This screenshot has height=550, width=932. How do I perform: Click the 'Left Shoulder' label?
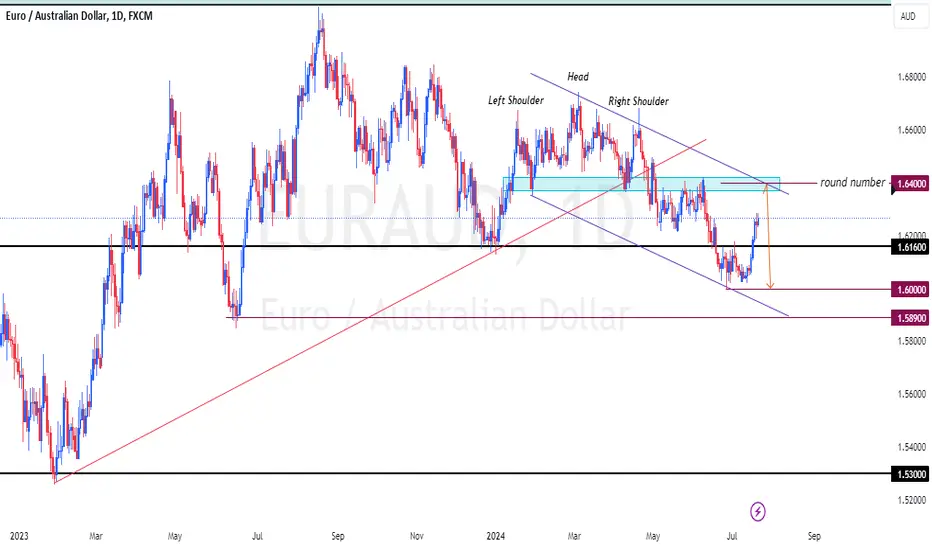click(x=516, y=100)
